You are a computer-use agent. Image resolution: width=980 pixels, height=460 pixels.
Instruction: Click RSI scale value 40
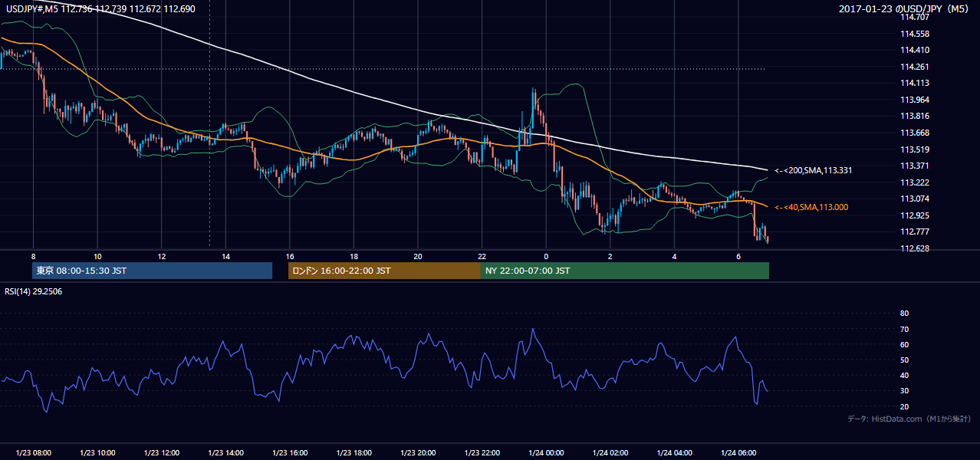tap(904, 375)
